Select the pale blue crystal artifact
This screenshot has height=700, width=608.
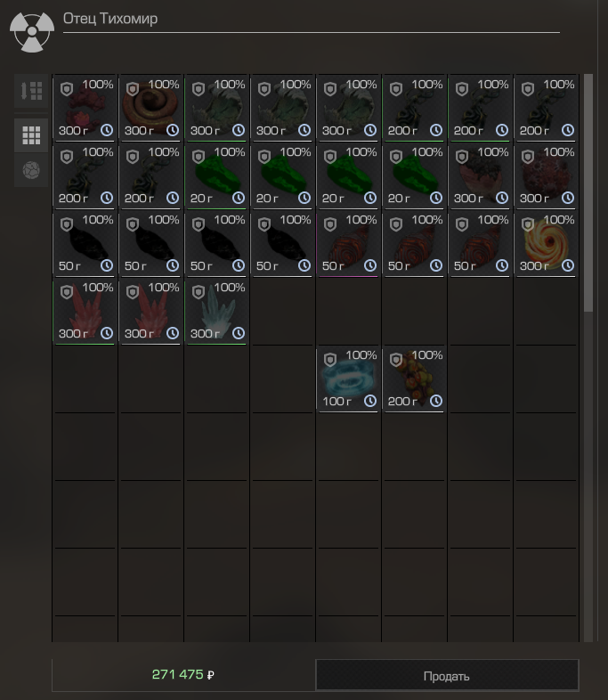(217, 311)
